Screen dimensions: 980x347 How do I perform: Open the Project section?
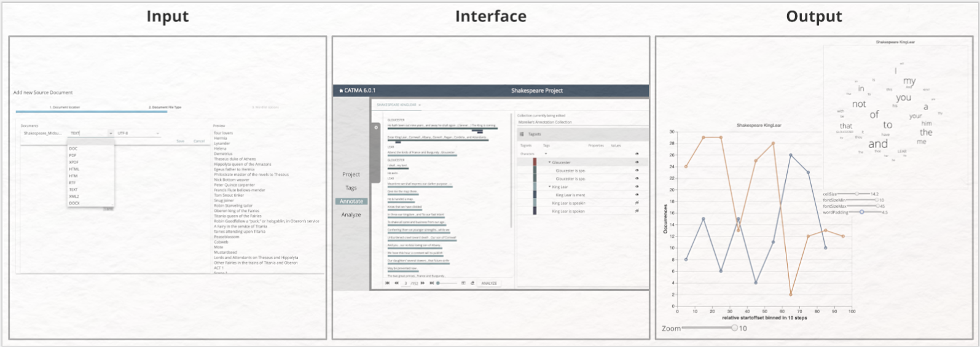pyautogui.click(x=351, y=174)
